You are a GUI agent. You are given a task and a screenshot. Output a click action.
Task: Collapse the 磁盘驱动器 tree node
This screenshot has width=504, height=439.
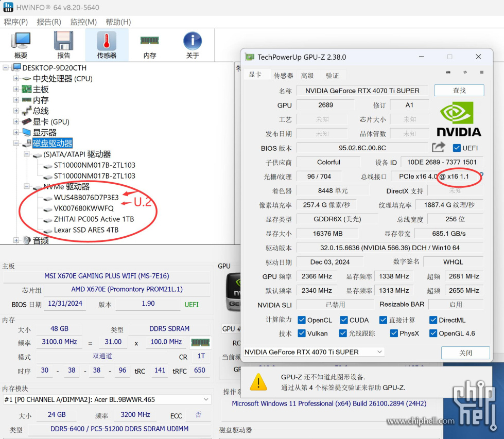tap(16, 143)
